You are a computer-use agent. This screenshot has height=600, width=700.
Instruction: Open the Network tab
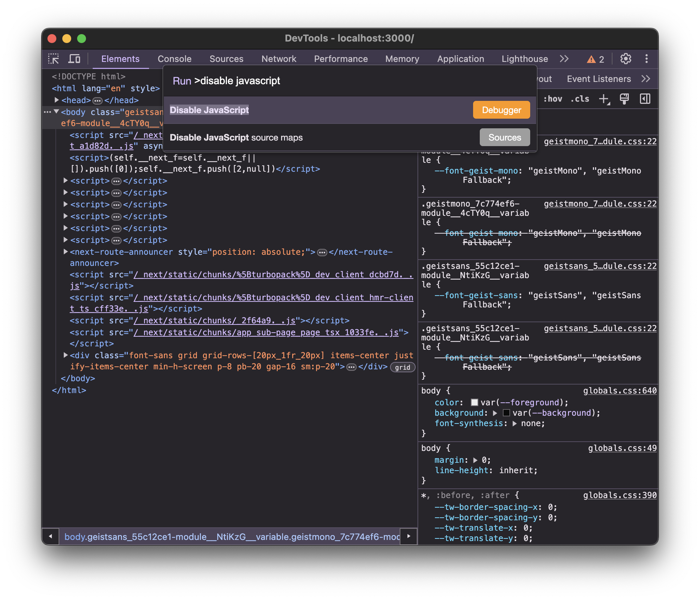click(x=278, y=59)
